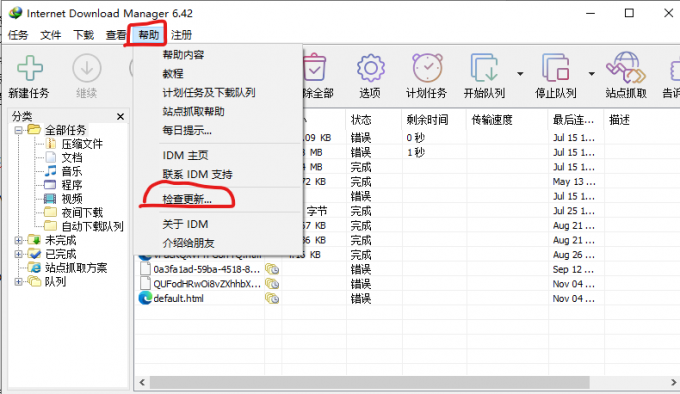Click Start Queue (开始队列) icon
The image size is (680, 394).
tap(484, 68)
